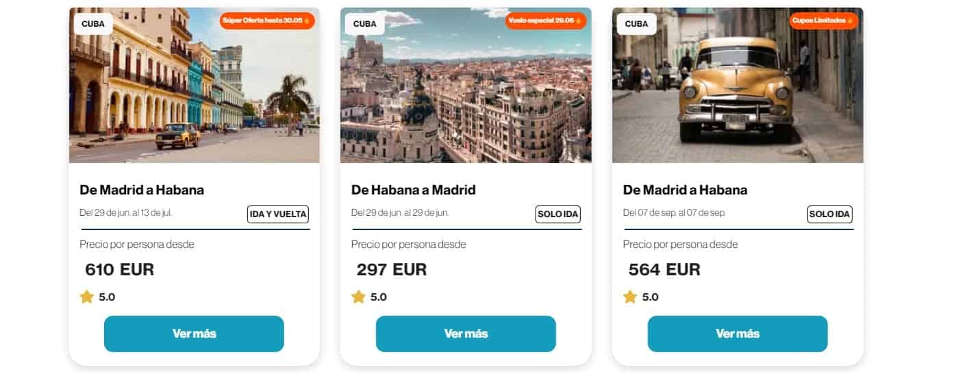The height and width of the screenshot is (387, 980).
Task: Open the yellow vintage car photo
Action: tap(738, 96)
